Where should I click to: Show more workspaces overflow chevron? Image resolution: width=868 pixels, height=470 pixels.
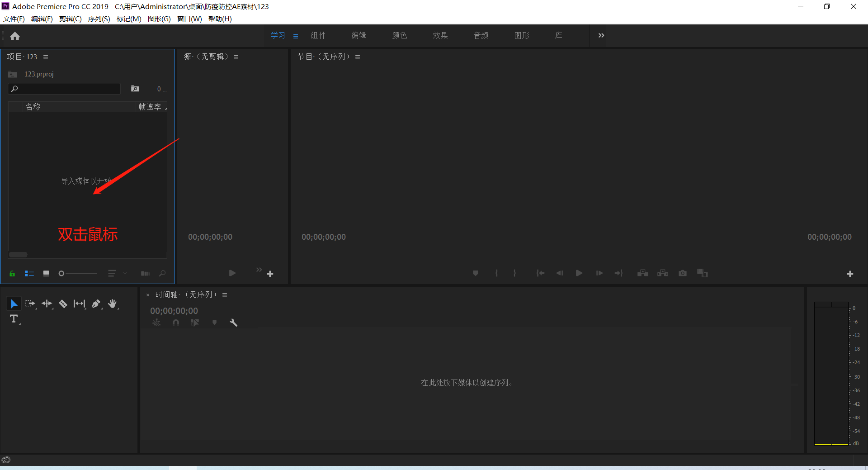pos(601,35)
